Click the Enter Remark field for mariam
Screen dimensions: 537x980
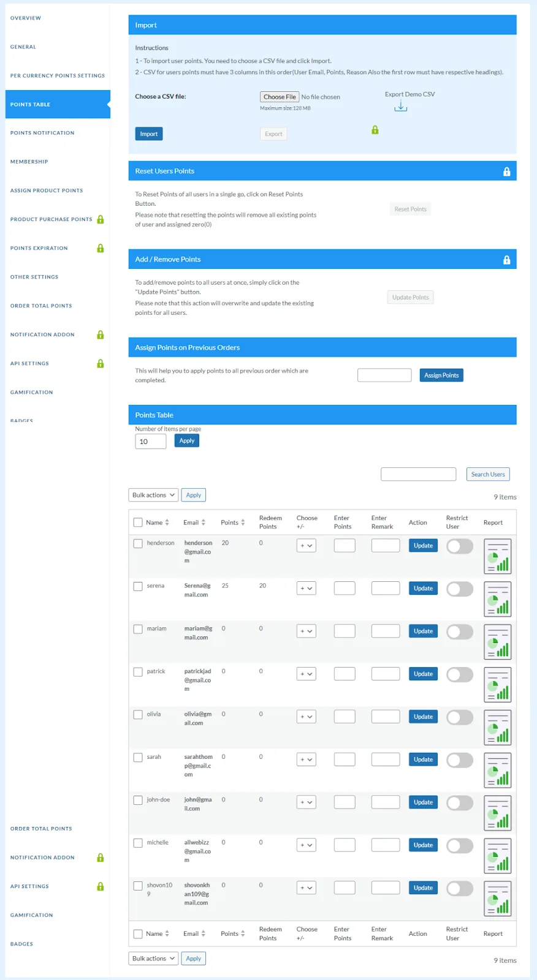pos(386,631)
